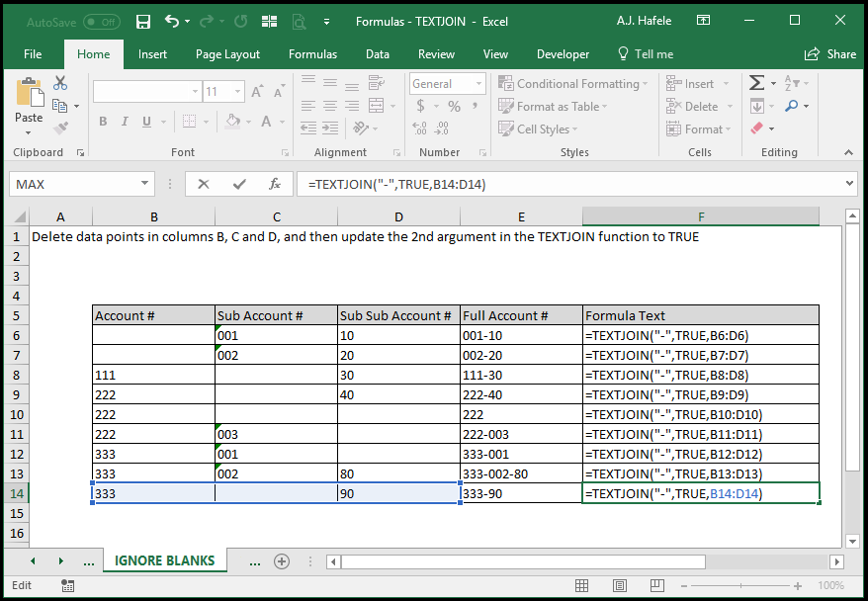Select column F header
This screenshot has width=868, height=601.
701,216
